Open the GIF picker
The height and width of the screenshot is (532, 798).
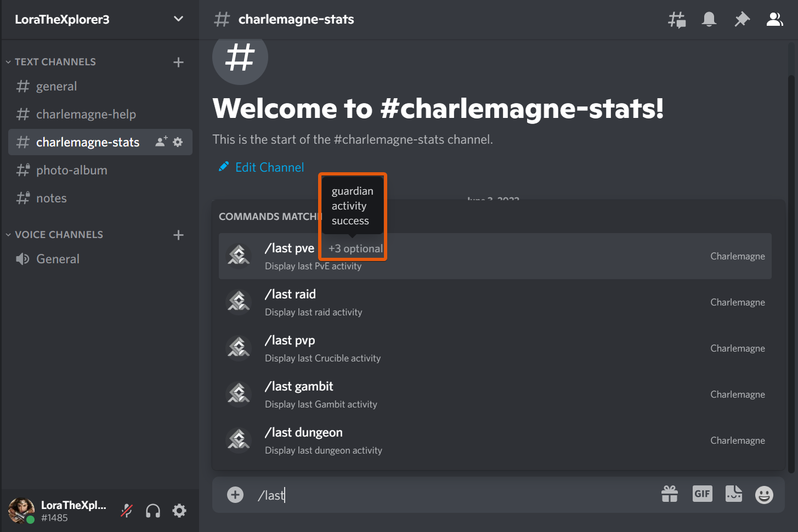[702, 494]
